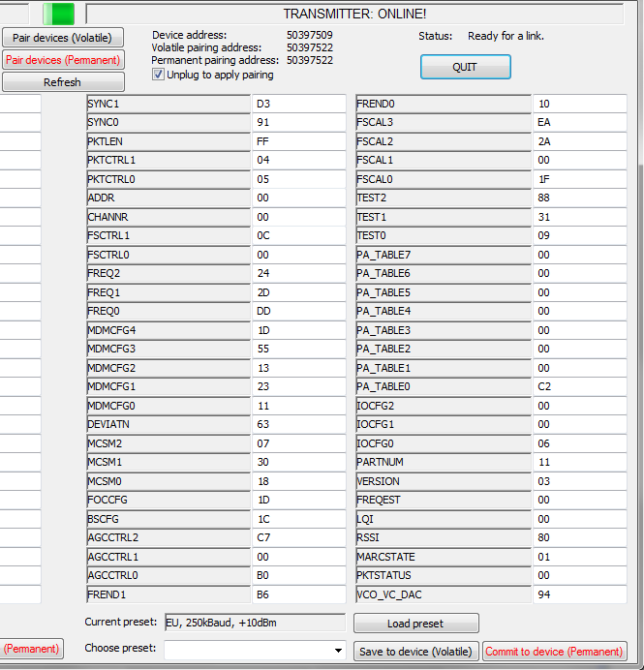Click the PARTNUM value 11
The width and height of the screenshot is (644, 670).
pyautogui.click(x=580, y=463)
